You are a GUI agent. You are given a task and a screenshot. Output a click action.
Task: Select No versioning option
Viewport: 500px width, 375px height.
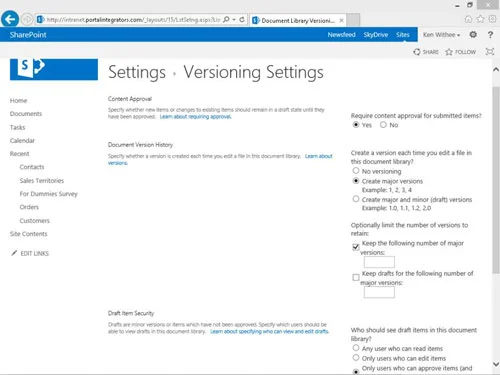click(356, 171)
